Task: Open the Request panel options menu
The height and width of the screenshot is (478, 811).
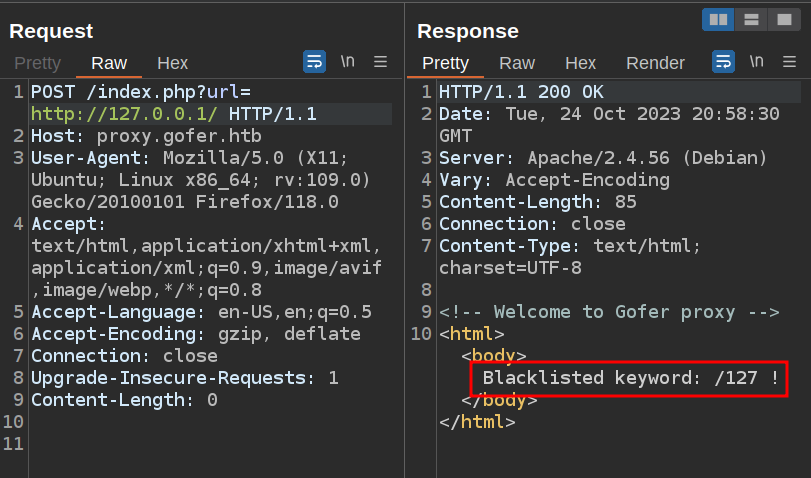Action: [x=380, y=62]
